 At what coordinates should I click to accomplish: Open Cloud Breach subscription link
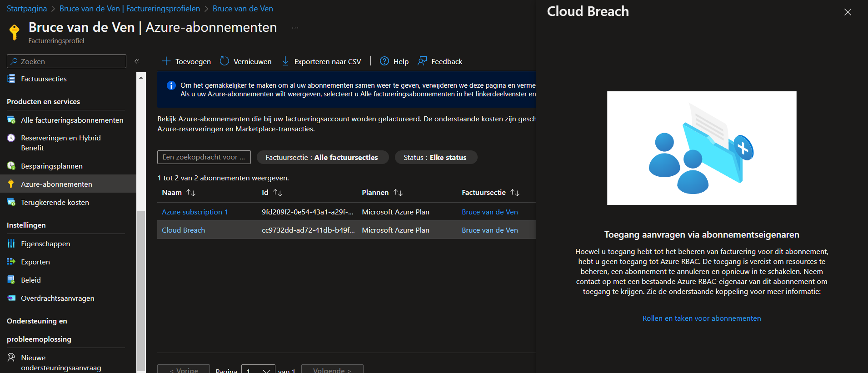(x=184, y=230)
